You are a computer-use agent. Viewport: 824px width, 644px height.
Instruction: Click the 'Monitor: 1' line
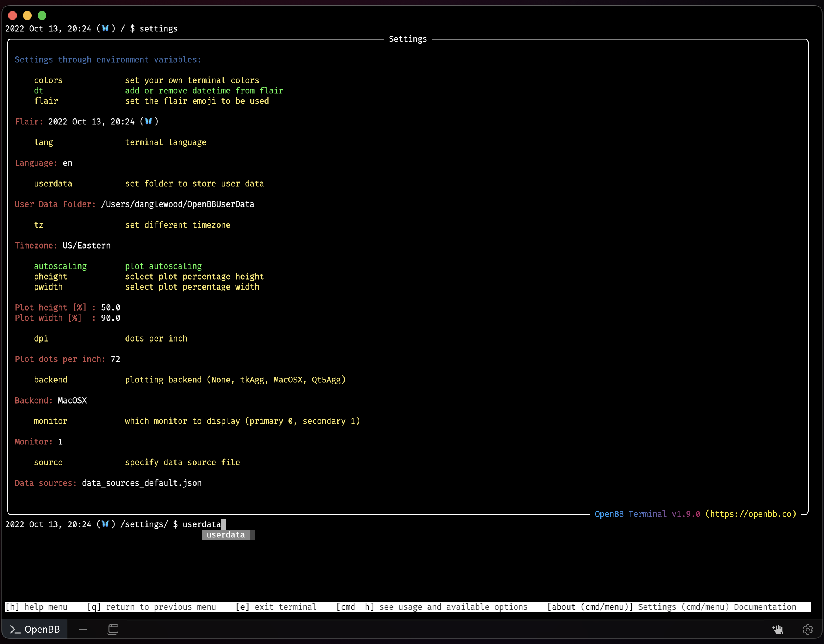point(38,442)
